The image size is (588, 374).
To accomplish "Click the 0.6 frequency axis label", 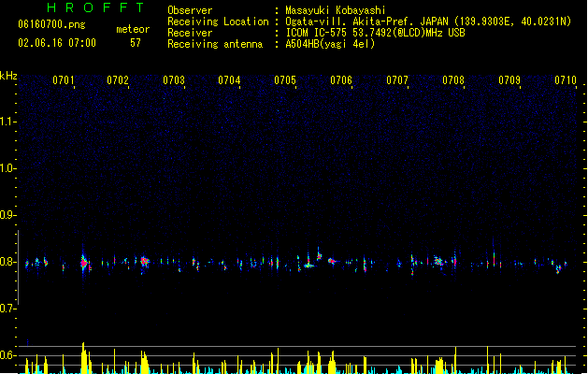I will 7,355.
